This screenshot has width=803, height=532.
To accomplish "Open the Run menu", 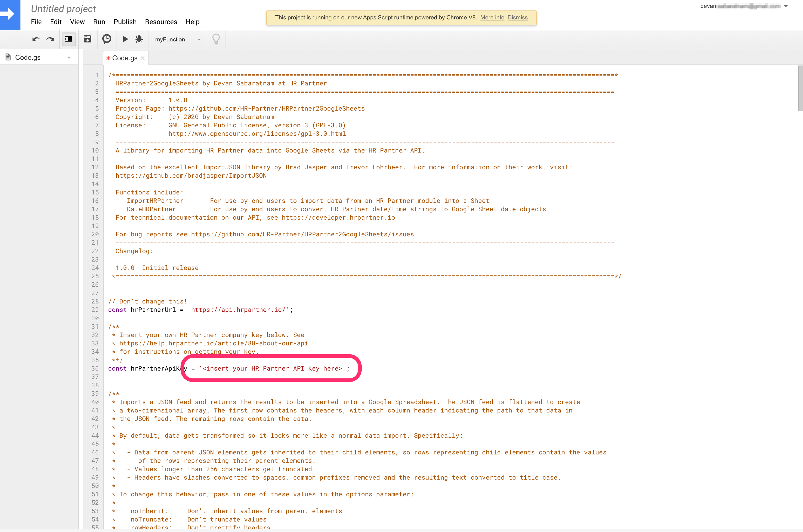I will [99, 22].
